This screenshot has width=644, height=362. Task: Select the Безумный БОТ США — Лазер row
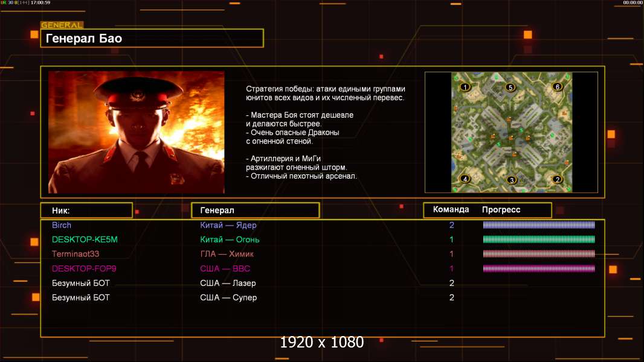pyautogui.click(x=323, y=283)
